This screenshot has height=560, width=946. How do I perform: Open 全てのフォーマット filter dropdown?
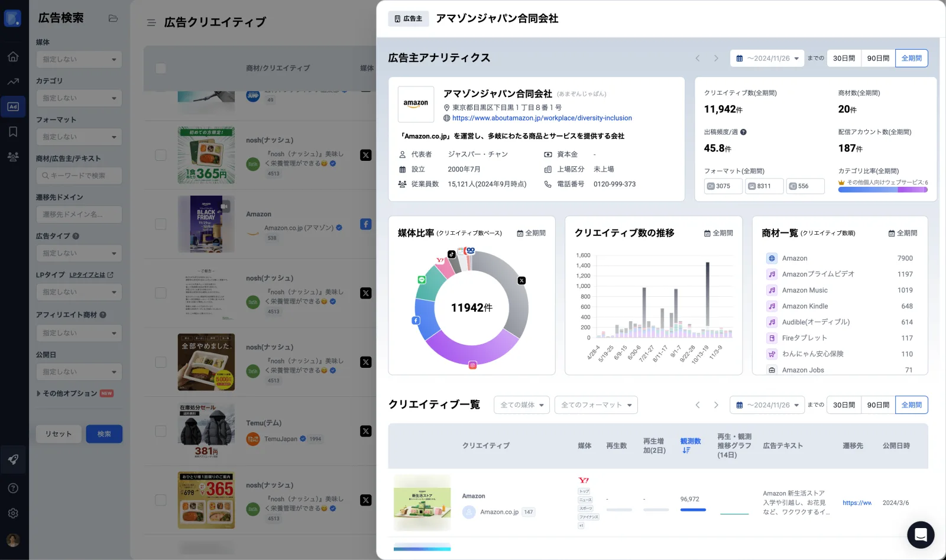(596, 405)
